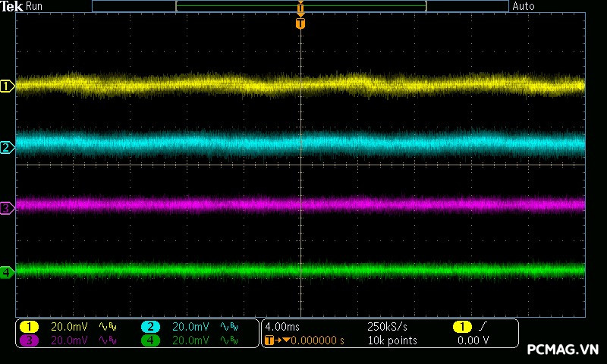
Task: Click the Auto trigger mode label
Action: (x=524, y=6)
